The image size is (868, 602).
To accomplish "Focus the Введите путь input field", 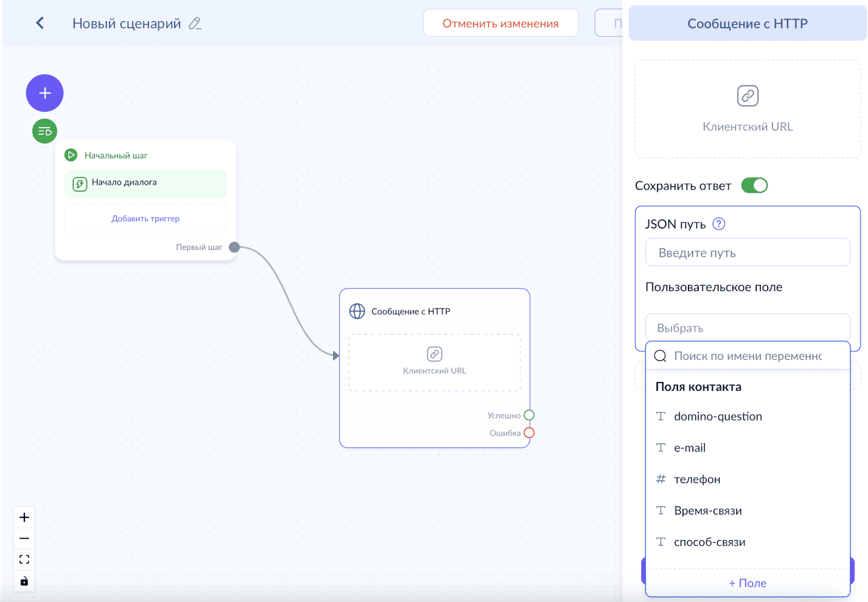I will (x=748, y=252).
